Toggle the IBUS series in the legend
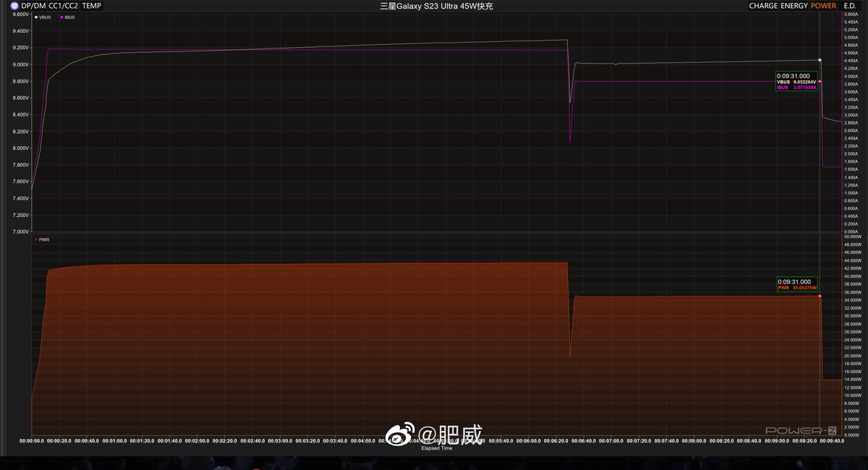 point(67,17)
